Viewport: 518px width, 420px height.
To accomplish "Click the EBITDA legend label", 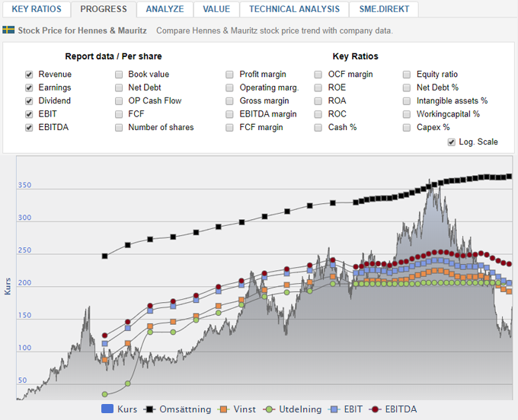I will [401, 409].
